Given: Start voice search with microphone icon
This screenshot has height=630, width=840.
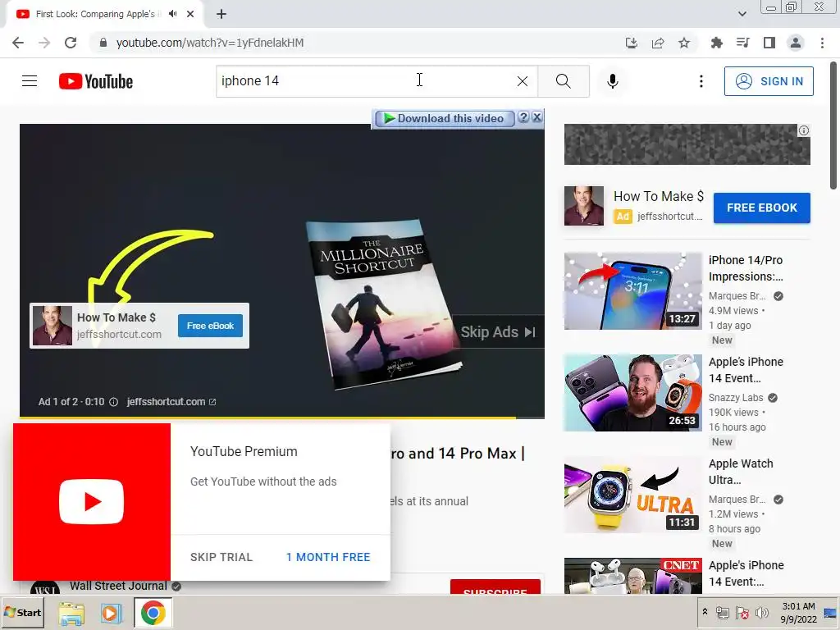Looking at the screenshot, I should [612, 81].
